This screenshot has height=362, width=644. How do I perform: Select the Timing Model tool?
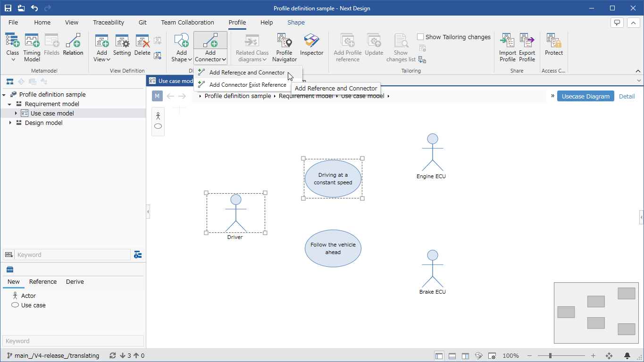(32, 48)
